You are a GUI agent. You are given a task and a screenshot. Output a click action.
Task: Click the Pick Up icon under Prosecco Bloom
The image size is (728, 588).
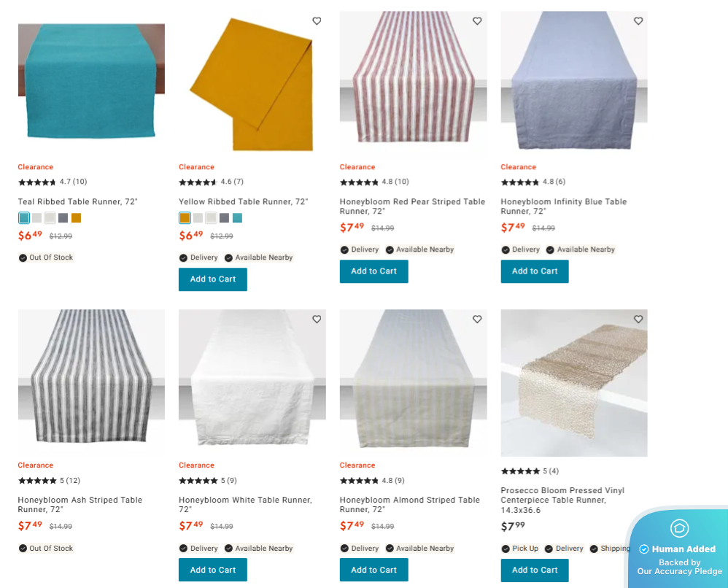(505, 548)
